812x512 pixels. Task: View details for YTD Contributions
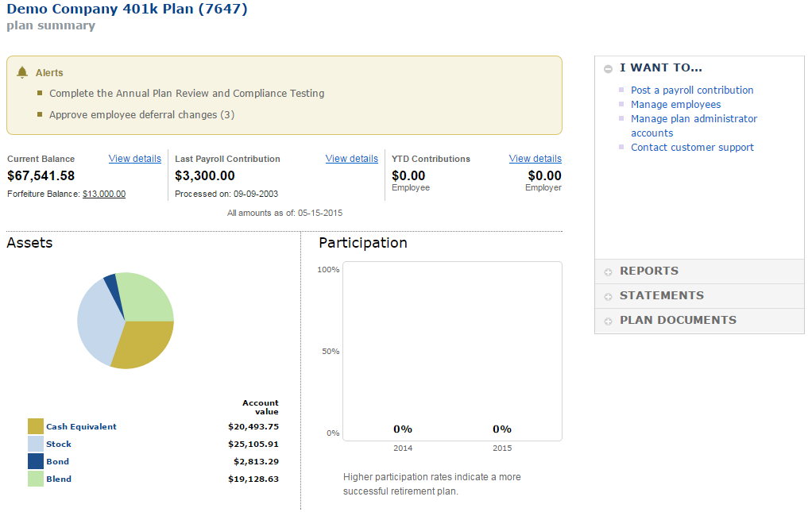coord(535,159)
